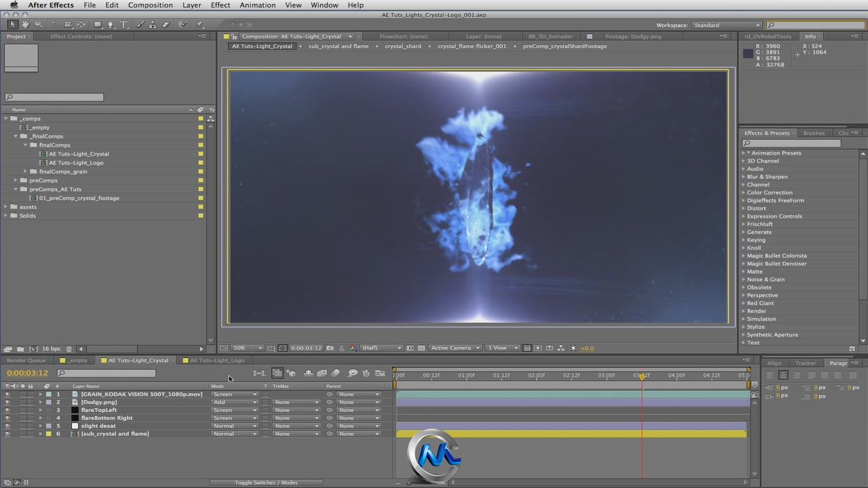Viewport: 868px width, 488px height.
Task: Hide the Dodgy.png layer eye
Action: coord(7,402)
